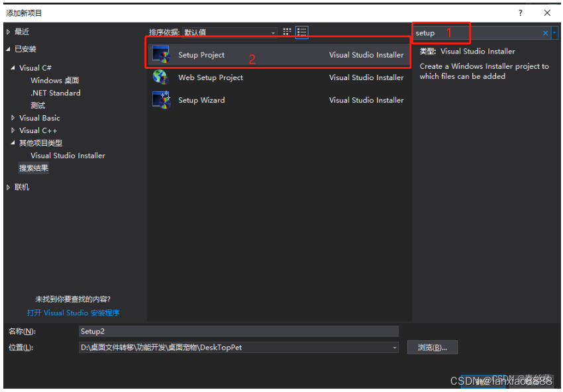Click Visual Studio Installer beside Setup Wizard
This screenshot has width=563, height=392.
click(x=366, y=100)
